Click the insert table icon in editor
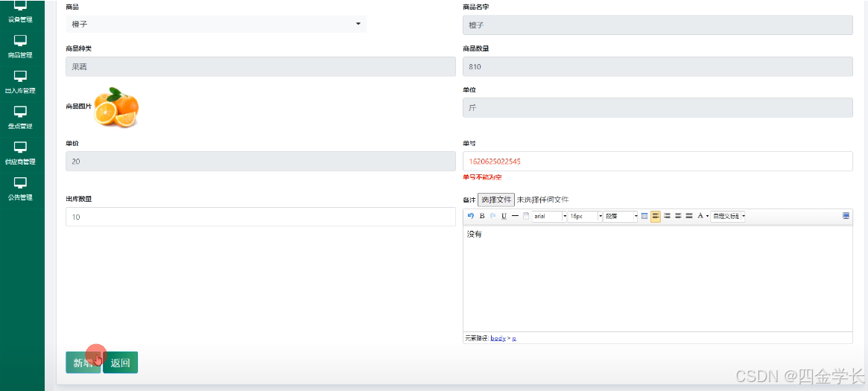 pyautogui.click(x=644, y=216)
